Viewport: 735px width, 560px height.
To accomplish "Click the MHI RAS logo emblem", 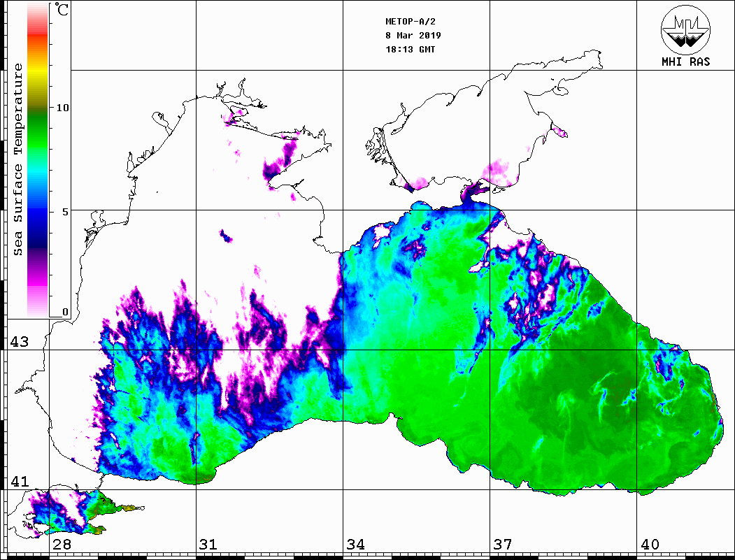I will [686, 29].
